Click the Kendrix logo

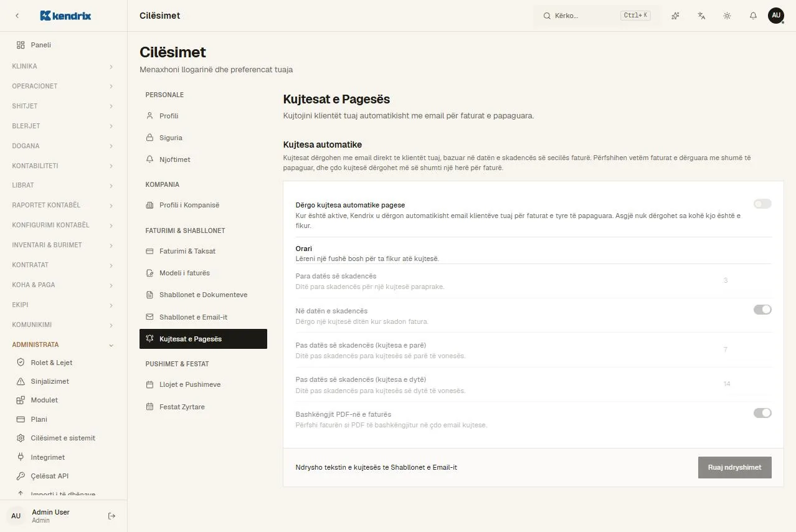(x=65, y=16)
